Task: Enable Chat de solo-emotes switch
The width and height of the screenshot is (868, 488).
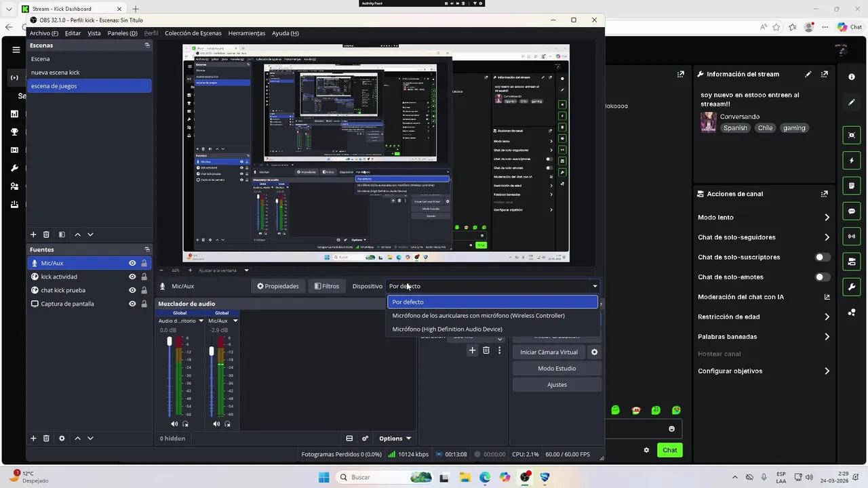Action: (x=822, y=277)
